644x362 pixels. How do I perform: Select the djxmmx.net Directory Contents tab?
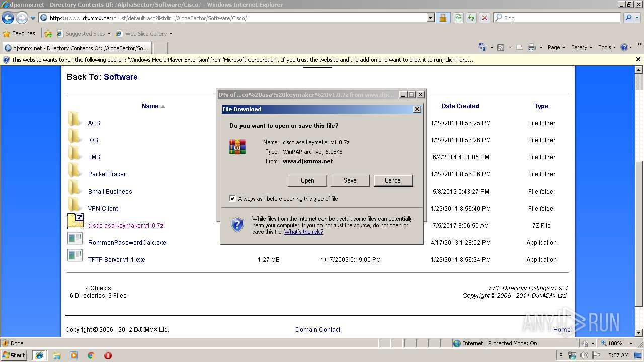(x=76, y=48)
